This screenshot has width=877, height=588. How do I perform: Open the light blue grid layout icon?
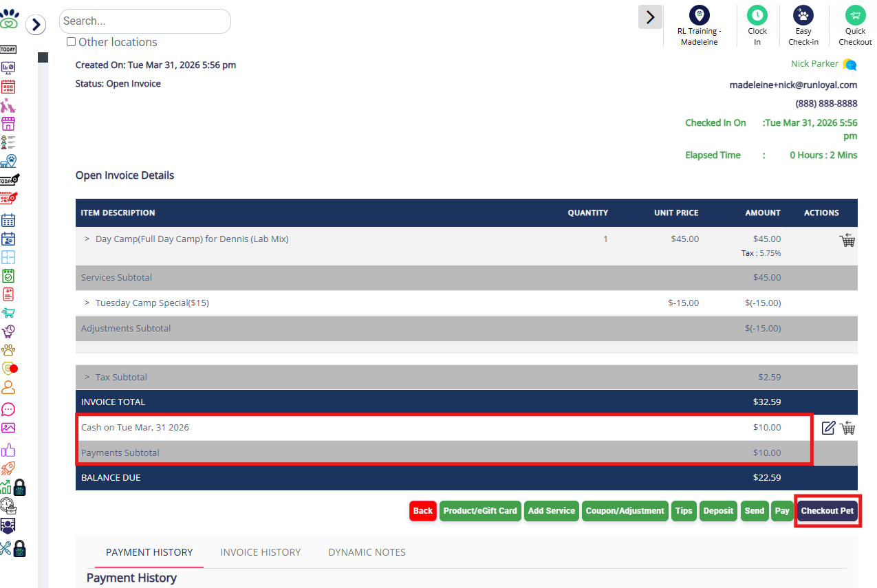pyautogui.click(x=8, y=257)
